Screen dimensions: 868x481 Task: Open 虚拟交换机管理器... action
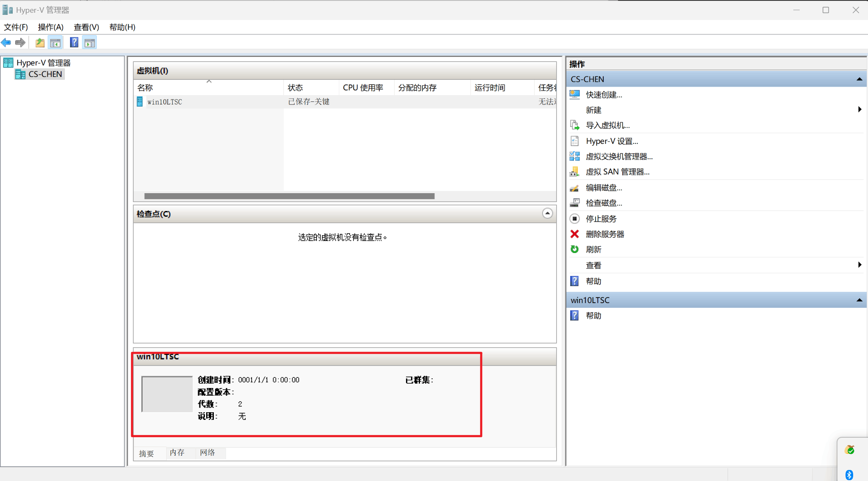coord(619,156)
